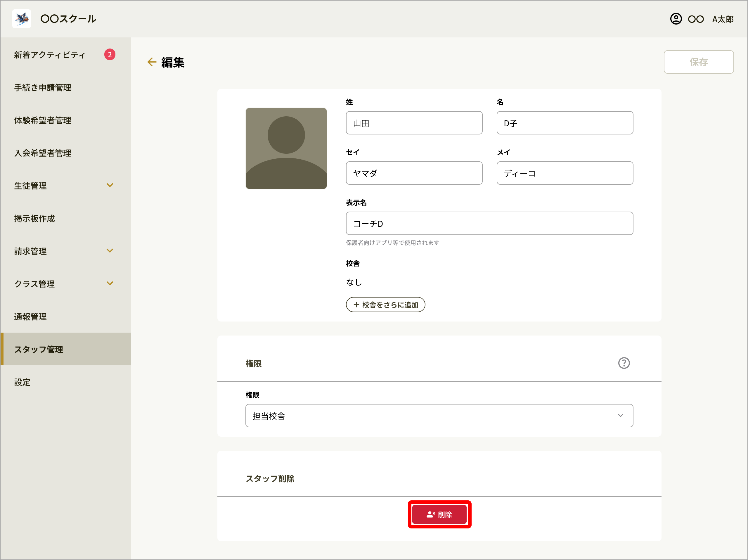Expand the 生徒管理 sidebar chevron

click(x=110, y=185)
